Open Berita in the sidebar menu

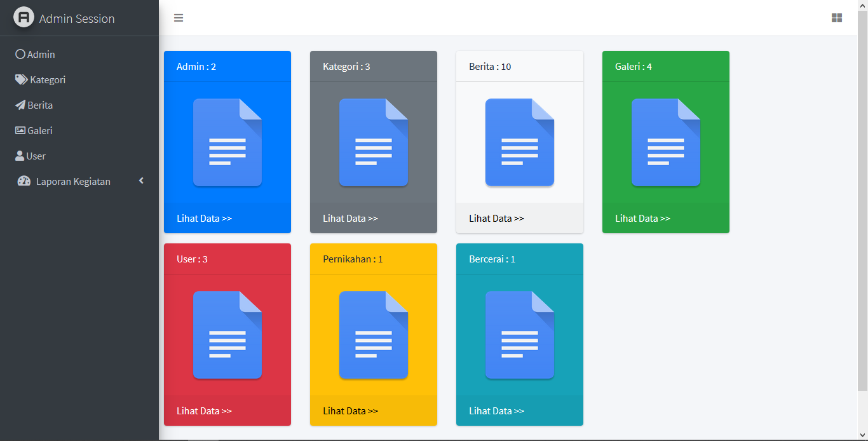79,105
